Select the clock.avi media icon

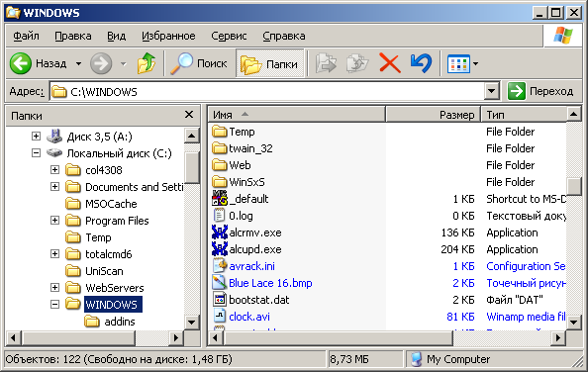pyautogui.click(x=220, y=317)
